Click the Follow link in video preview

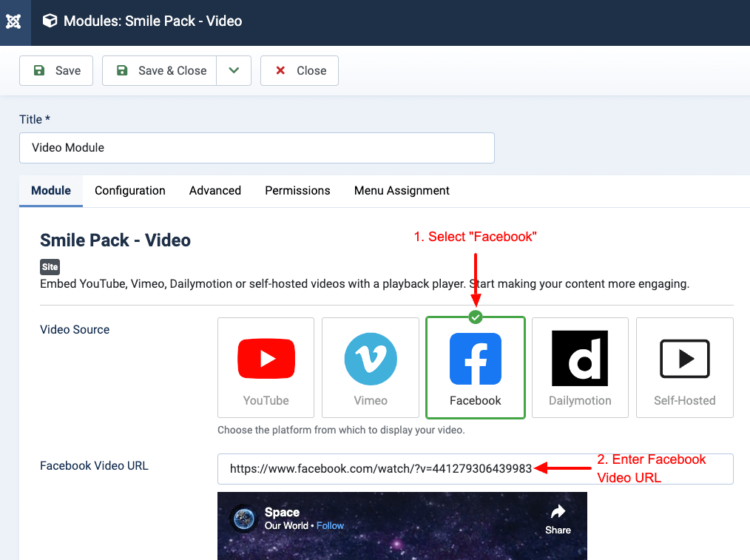[x=330, y=525]
